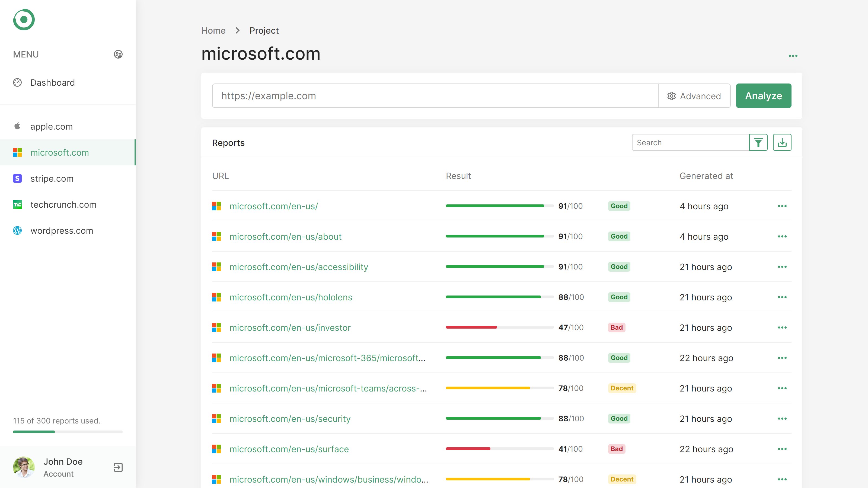Focus the Reports Search field
This screenshot has height=488, width=868.
[690, 142]
